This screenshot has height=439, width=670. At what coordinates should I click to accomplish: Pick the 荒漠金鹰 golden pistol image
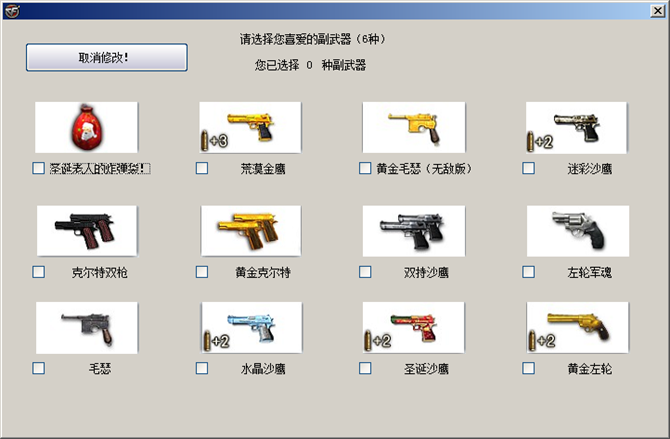pos(250,127)
